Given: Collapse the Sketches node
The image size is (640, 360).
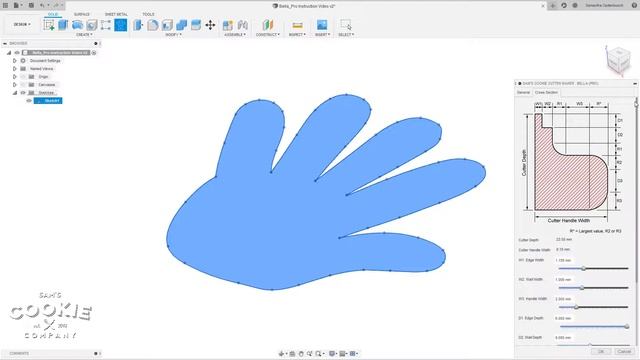Looking at the screenshot, I should [x=15, y=93].
